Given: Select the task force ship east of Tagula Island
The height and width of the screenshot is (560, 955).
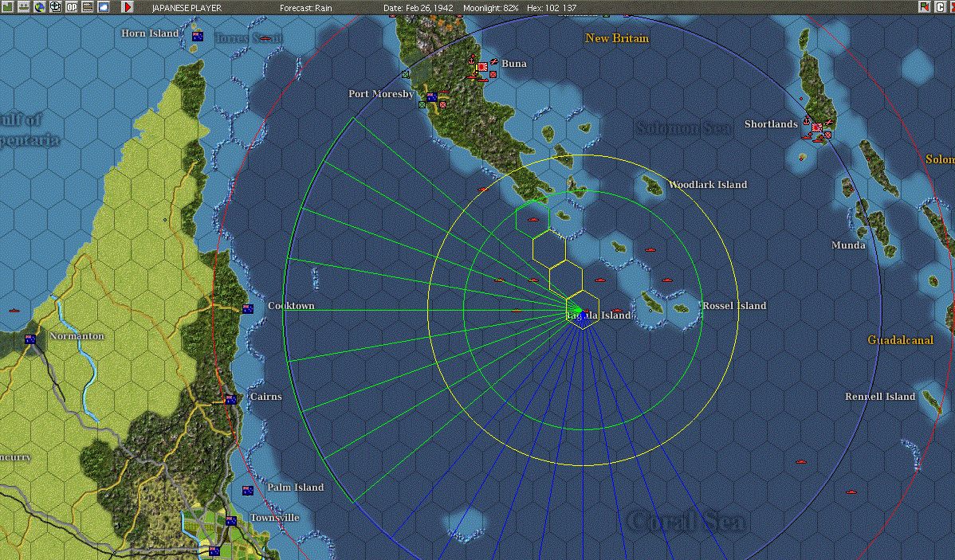Looking at the screenshot, I should click(617, 311).
